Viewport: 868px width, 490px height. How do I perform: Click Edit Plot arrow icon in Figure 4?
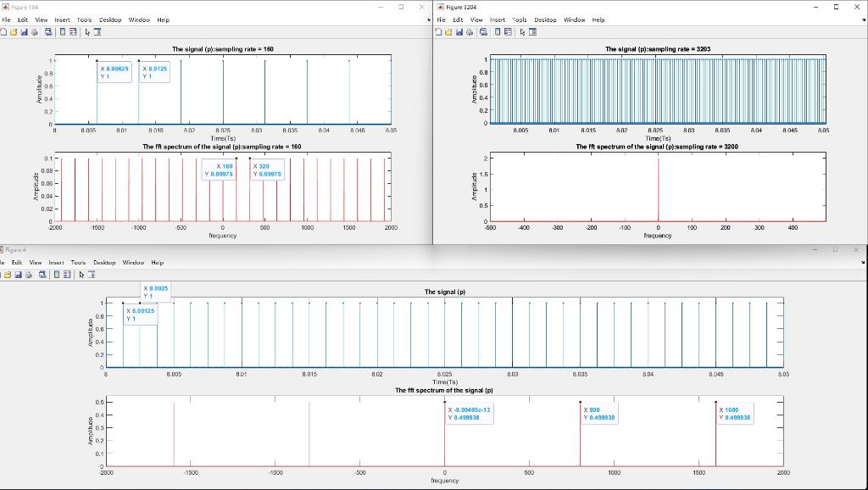click(x=81, y=275)
